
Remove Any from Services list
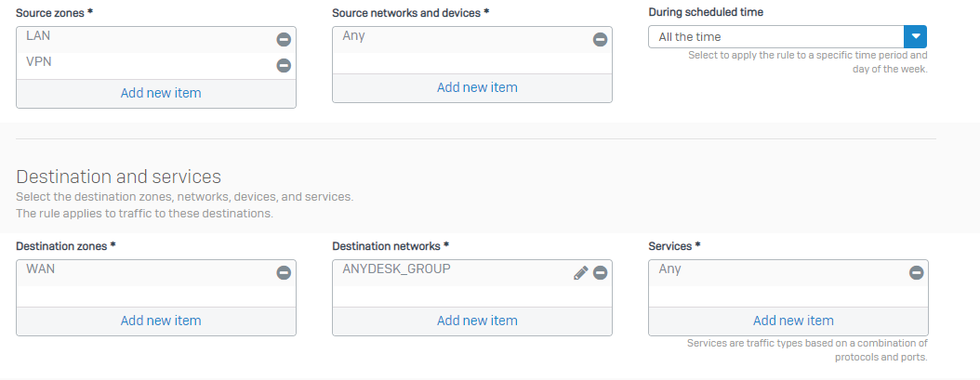tap(916, 272)
